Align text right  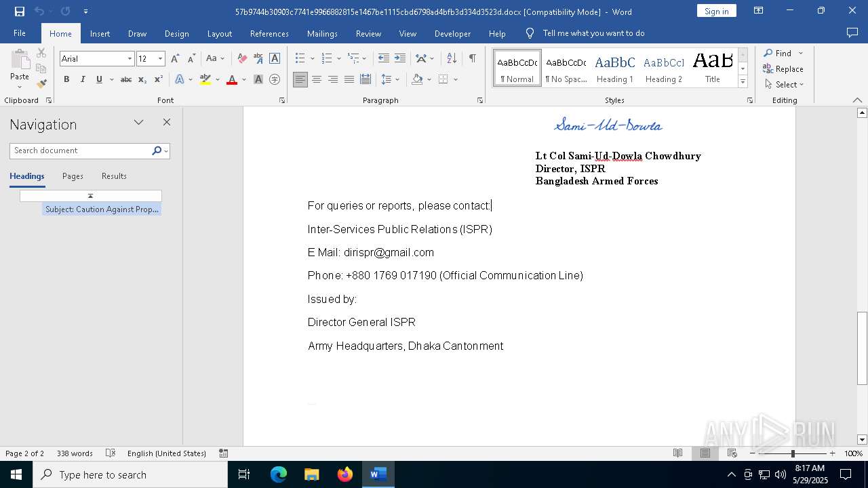333,79
